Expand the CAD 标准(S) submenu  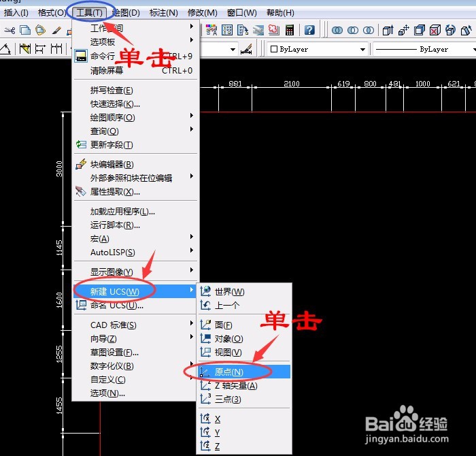point(136,325)
